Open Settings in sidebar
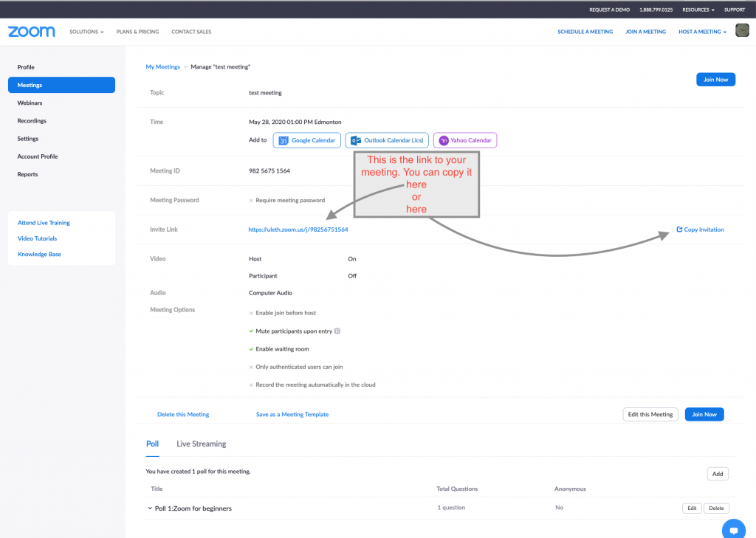 [27, 138]
